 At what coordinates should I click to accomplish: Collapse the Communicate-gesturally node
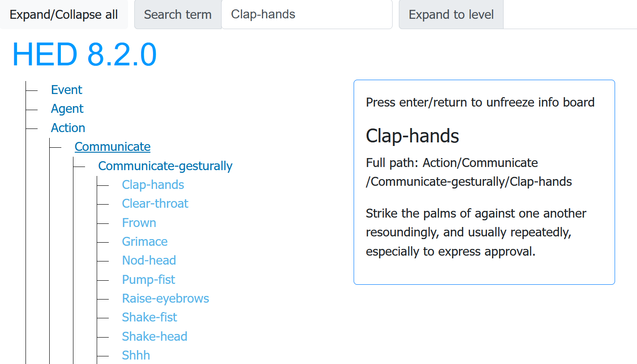pyautogui.click(x=165, y=166)
